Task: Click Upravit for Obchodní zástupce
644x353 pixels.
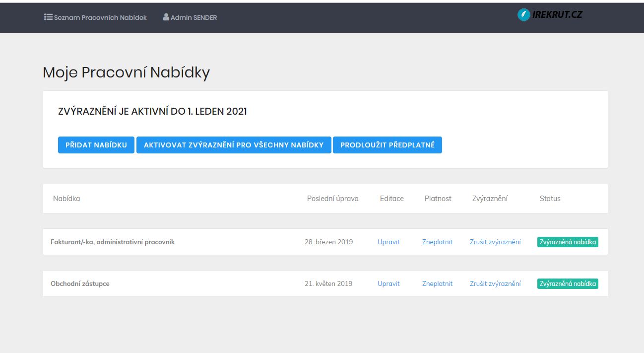Action: click(x=388, y=283)
